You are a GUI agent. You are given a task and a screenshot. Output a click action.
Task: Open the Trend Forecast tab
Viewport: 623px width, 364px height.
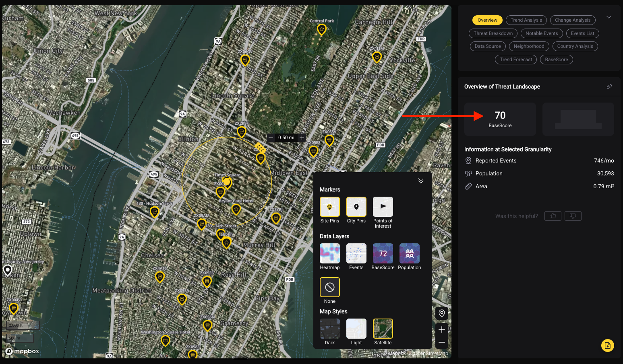click(x=516, y=60)
